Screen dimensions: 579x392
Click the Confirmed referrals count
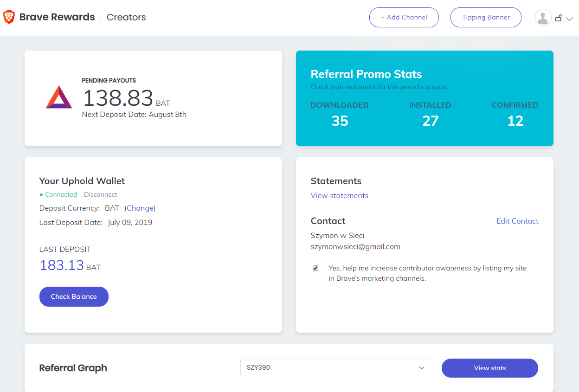pos(515,121)
